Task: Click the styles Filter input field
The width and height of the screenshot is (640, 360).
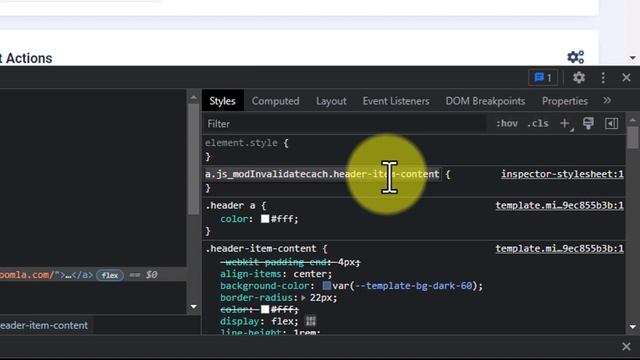Action: pos(345,124)
